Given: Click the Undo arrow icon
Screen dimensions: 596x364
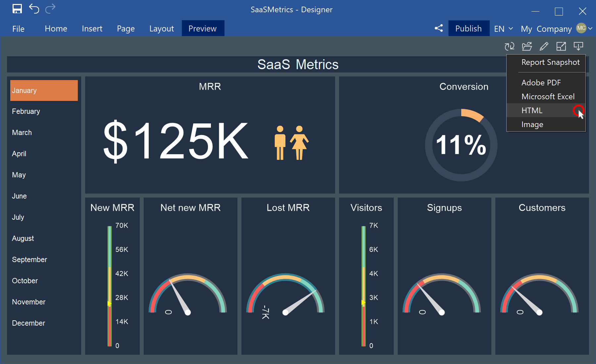Looking at the screenshot, I should pyautogui.click(x=34, y=9).
